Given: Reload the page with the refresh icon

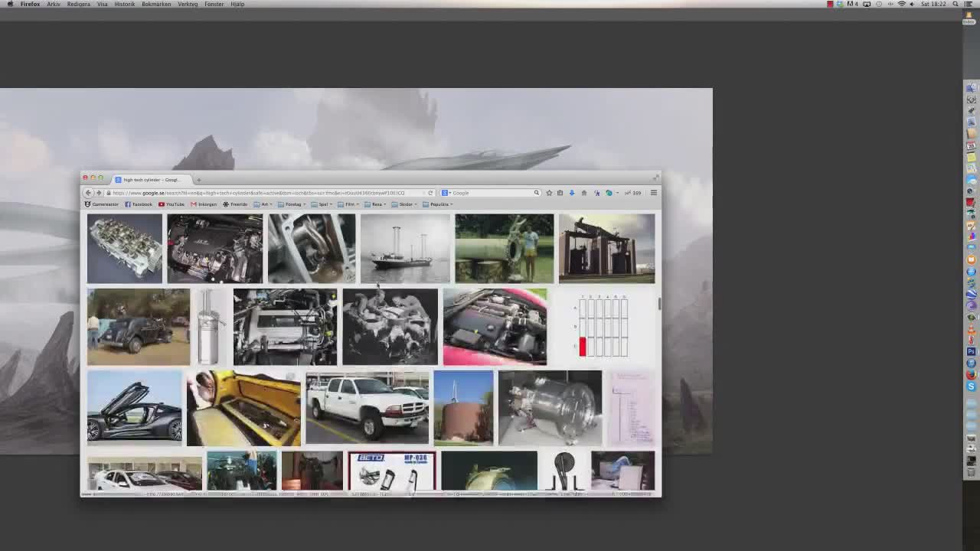Looking at the screenshot, I should pos(430,193).
